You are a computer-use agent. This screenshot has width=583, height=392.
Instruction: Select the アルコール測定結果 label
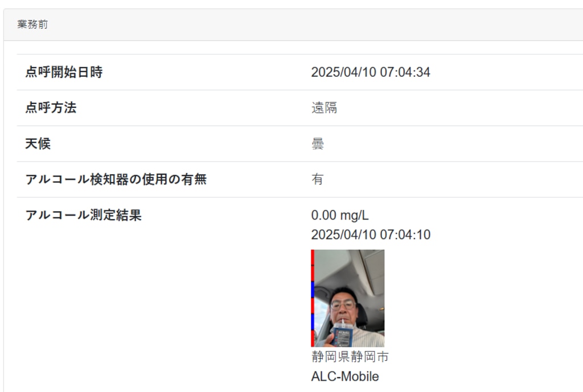tap(83, 215)
